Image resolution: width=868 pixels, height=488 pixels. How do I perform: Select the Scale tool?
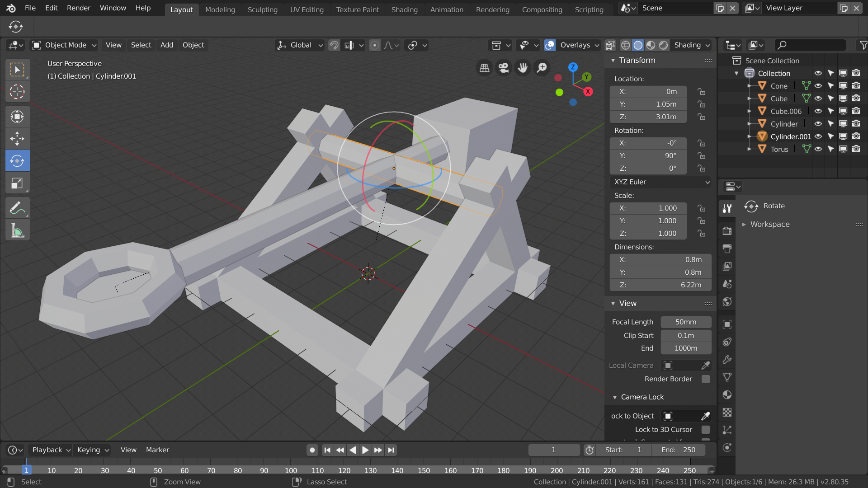[17, 183]
